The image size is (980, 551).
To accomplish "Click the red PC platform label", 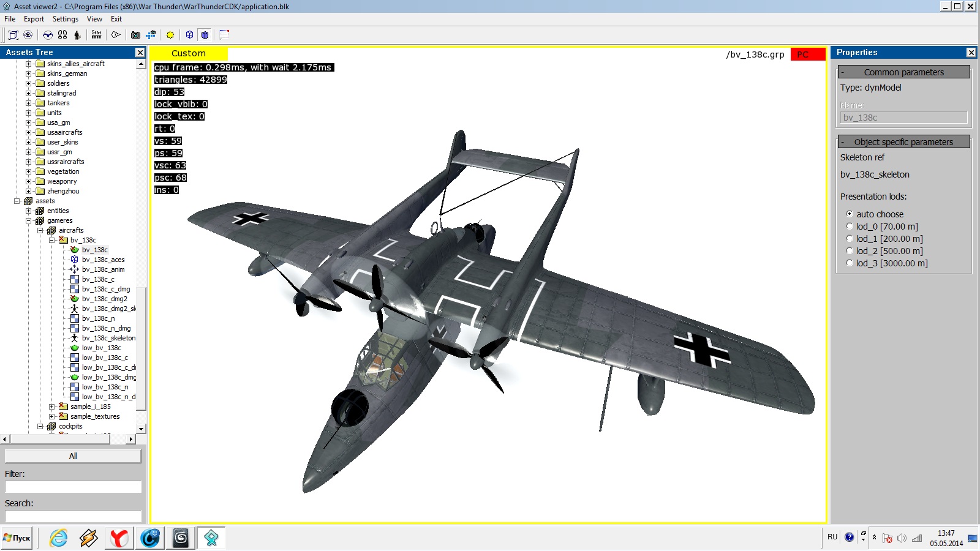I will (x=807, y=54).
